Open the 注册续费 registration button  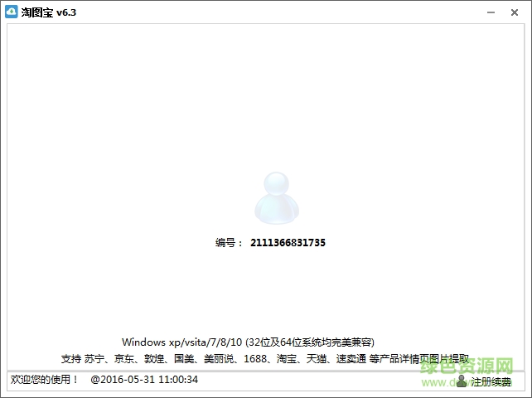(491, 381)
